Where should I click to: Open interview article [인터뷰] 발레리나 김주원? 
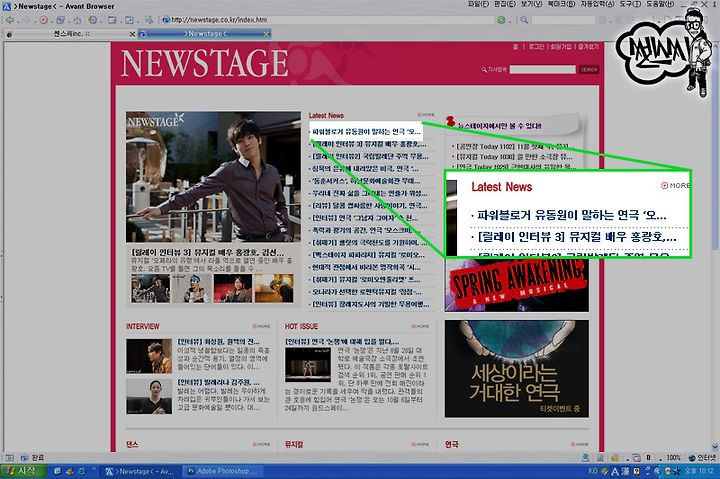click(x=219, y=382)
